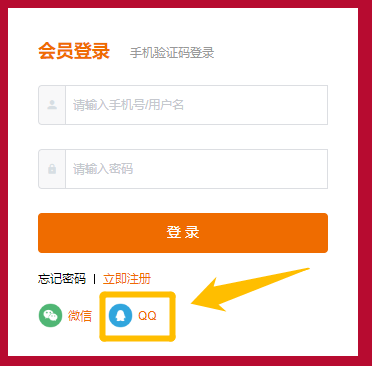Choose the 微信 text login option
The height and width of the screenshot is (366, 372).
tap(80, 316)
